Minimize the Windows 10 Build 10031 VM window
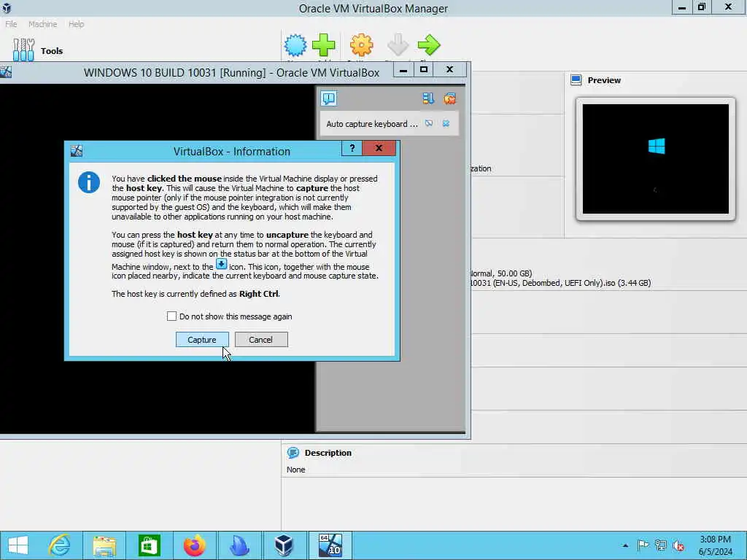 tap(403, 70)
